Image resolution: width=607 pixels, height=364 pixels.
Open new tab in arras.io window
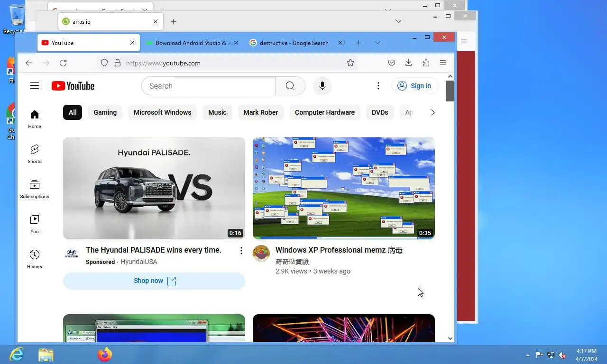click(x=174, y=21)
